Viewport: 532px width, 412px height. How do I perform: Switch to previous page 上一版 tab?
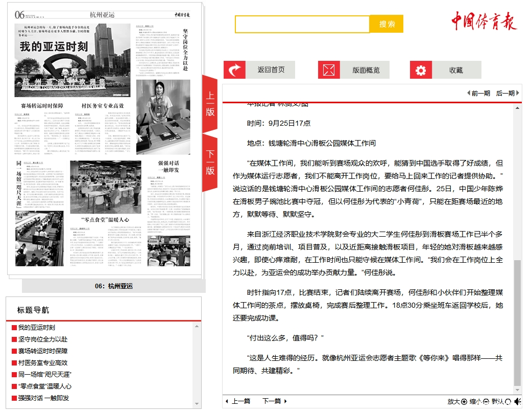(x=210, y=104)
